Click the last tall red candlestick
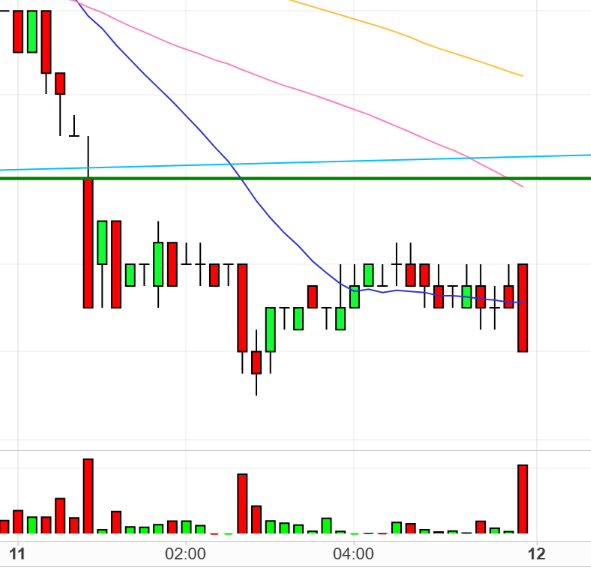The height and width of the screenshot is (568, 591). tap(522, 308)
